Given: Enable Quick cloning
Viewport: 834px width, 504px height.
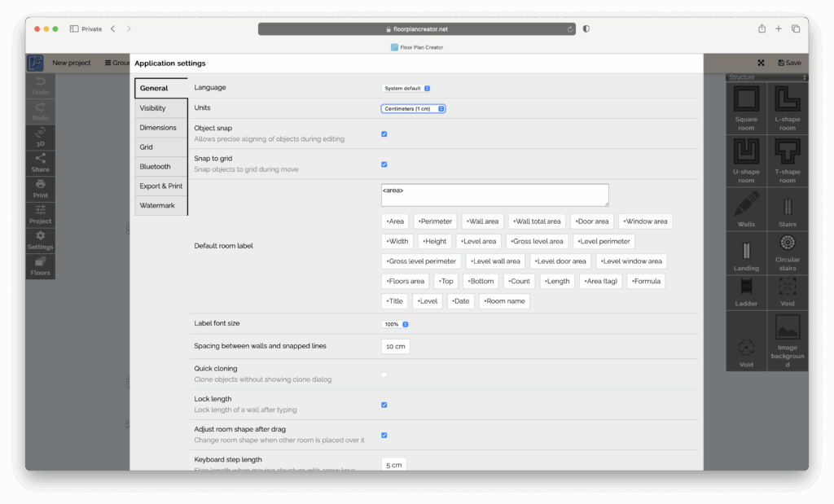Looking at the screenshot, I should pyautogui.click(x=384, y=374).
